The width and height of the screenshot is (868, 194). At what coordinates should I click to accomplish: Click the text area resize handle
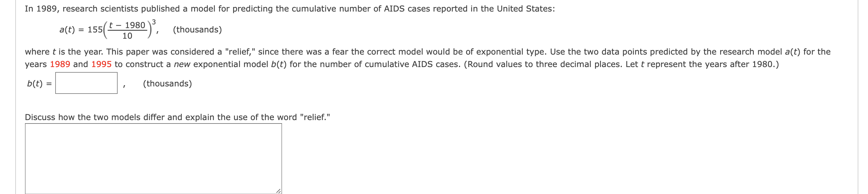click(x=278, y=191)
